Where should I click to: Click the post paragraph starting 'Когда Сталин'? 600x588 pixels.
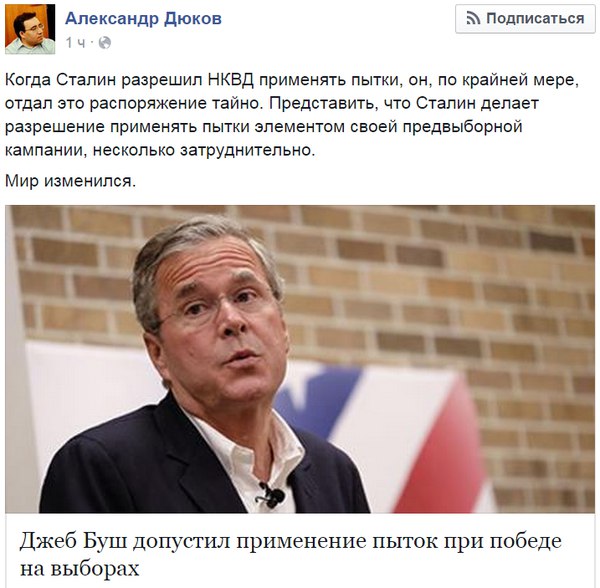point(292,115)
